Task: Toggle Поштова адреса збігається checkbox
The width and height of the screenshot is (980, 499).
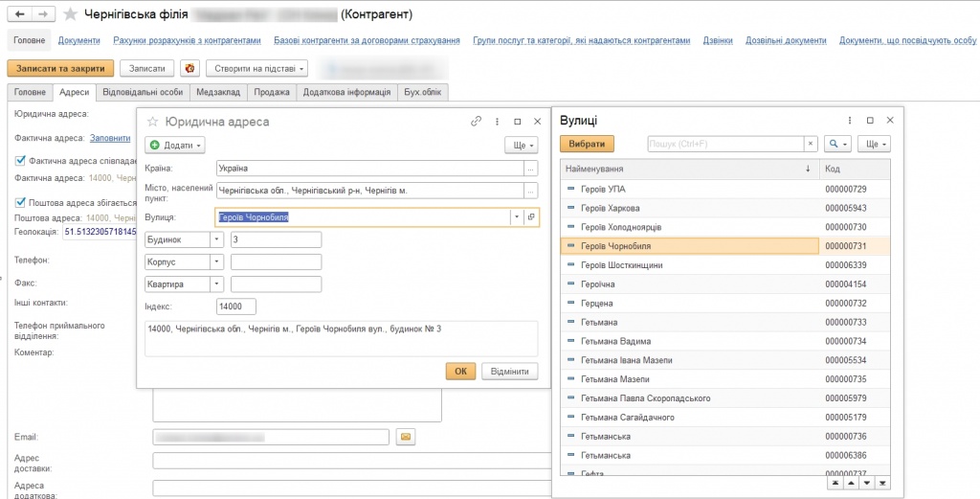Action: 20,201
